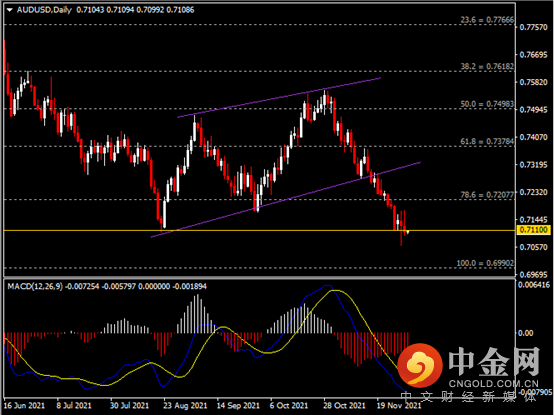Click the MACD 0.006416 scale value

pos(534,285)
